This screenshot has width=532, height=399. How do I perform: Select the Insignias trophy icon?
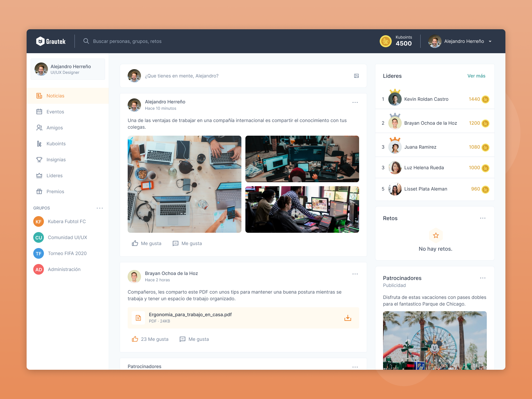(39, 160)
